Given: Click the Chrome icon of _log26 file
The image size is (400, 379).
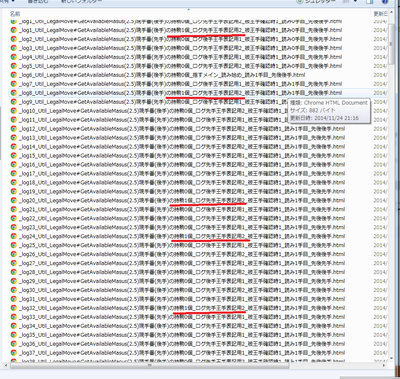Looking at the screenshot, I should pos(14,254).
